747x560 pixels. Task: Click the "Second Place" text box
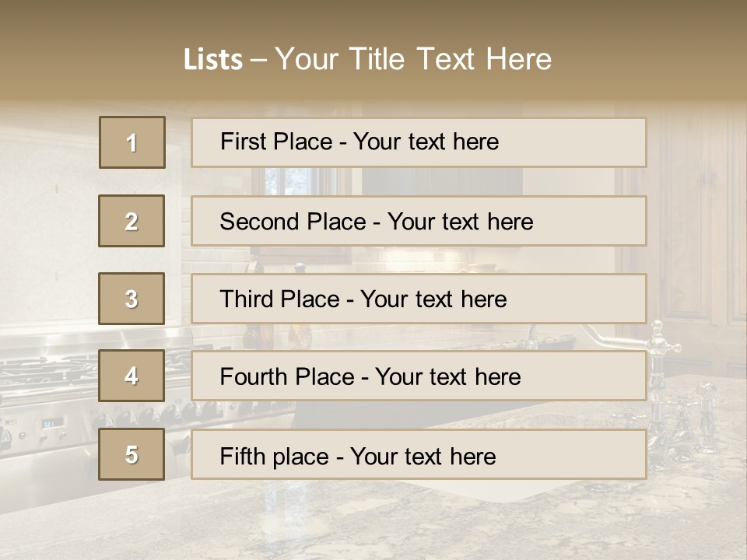(419, 221)
